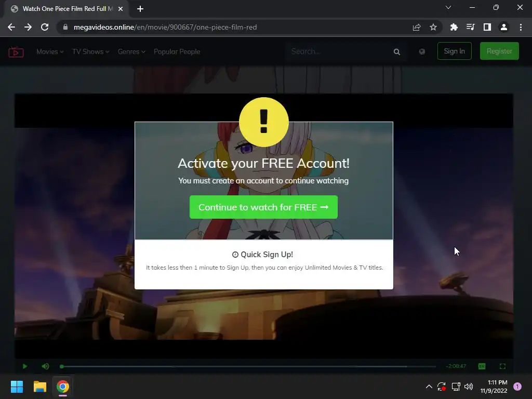Click the address bar URL

tap(165, 27)
